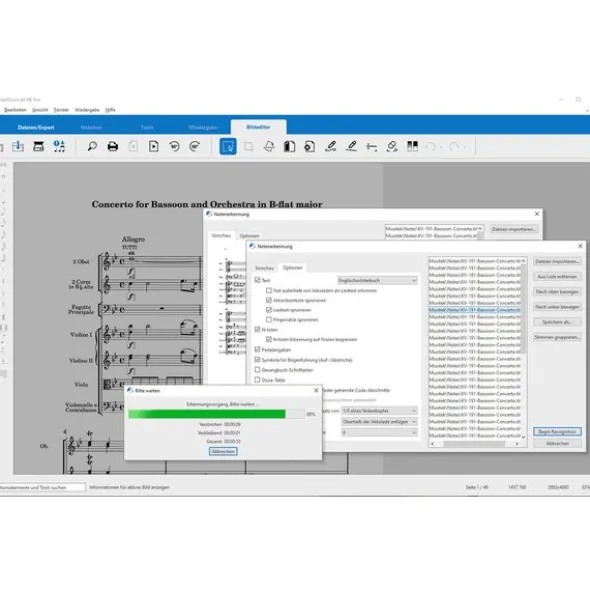Viewport: 590px width, 591px height.
Task: Uncheck Akkordsymbole ignorieren
Action: click(269, 300)
